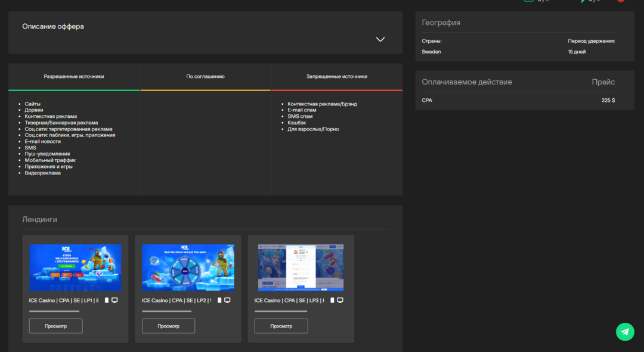Screen dimensions: 644x352
Task: Open the По соглашению tab
Action: click(x=205, y=77)
